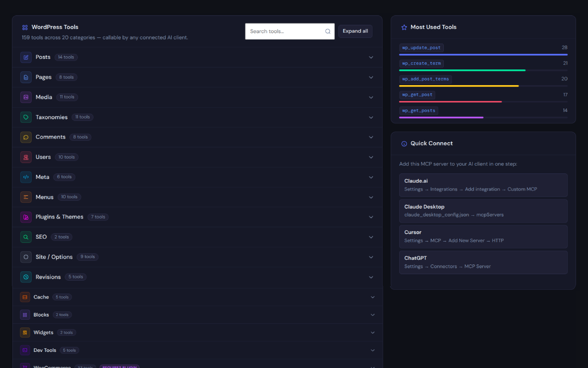Viewport: 588px width, 368px height.
Task: Open the Claude.ai connect card
Action: pyautogui.click(x=483, y=185)
